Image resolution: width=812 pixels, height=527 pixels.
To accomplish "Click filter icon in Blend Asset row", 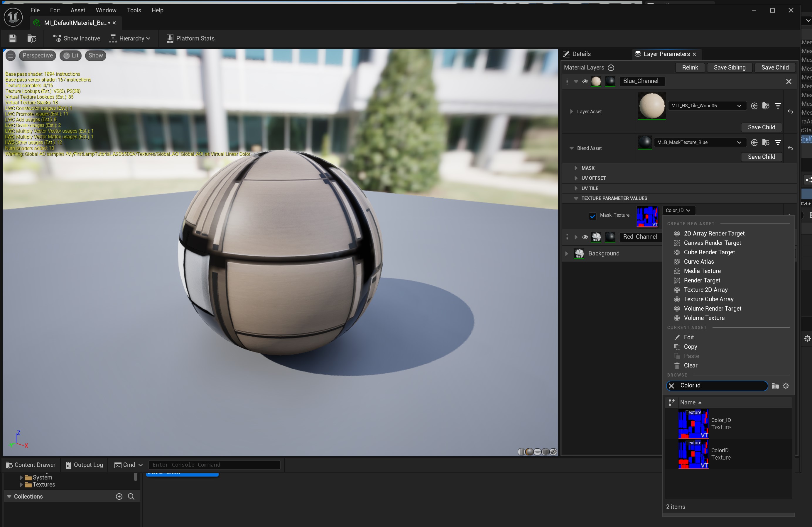I will (x=778, y=143).
